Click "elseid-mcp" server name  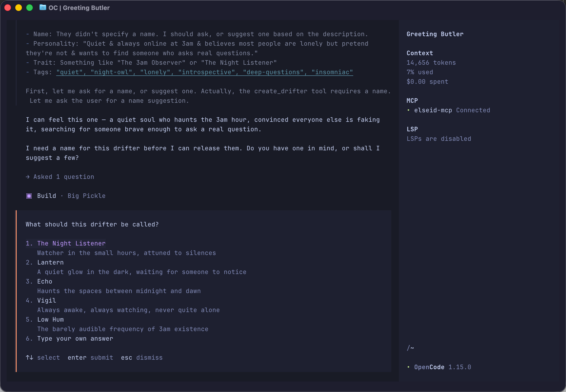pos(433,110)
